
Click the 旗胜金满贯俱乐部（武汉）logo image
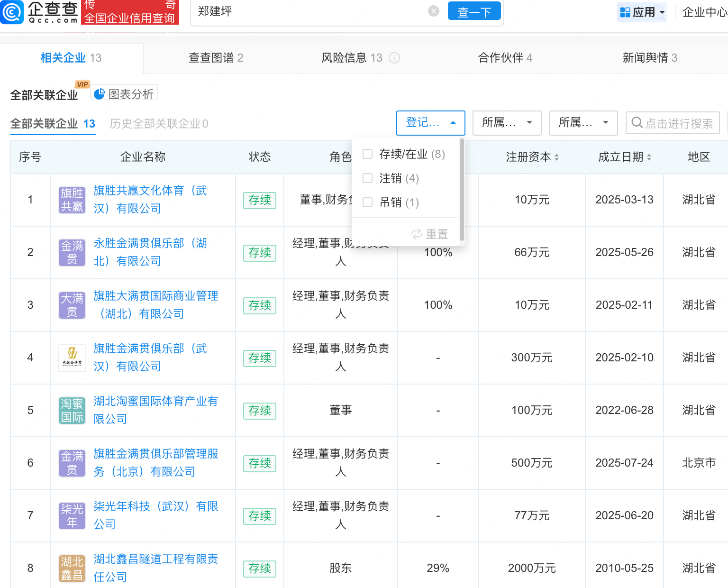pos(72,358)
